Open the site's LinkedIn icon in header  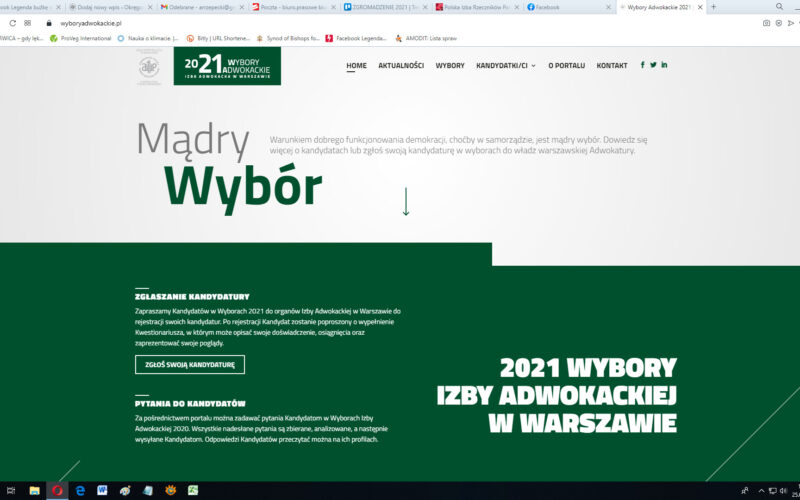click(664, 65)
